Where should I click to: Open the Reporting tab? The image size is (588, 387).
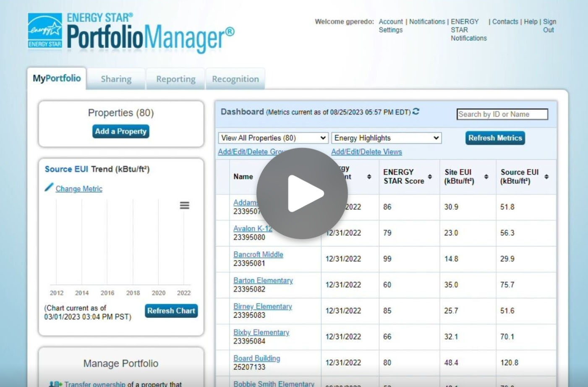point(176,79)
